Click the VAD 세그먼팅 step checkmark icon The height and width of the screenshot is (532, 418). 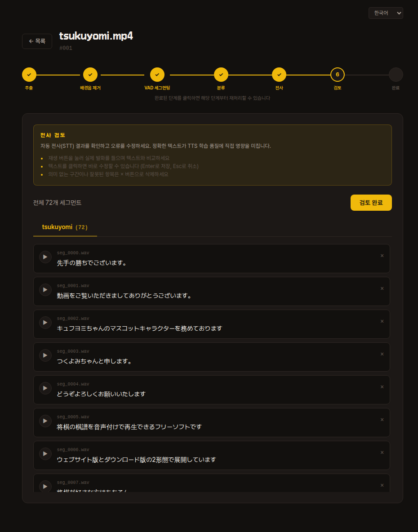[157, 75]
